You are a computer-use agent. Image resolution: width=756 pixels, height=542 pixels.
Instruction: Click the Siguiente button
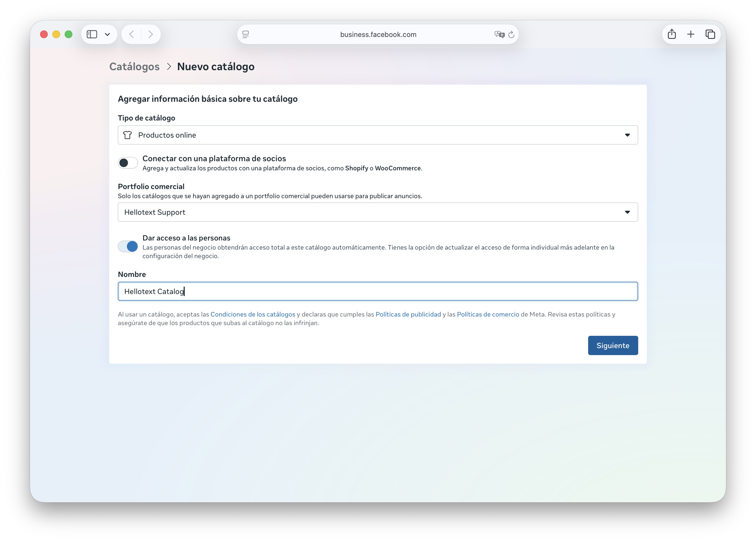tap(613, 345)
